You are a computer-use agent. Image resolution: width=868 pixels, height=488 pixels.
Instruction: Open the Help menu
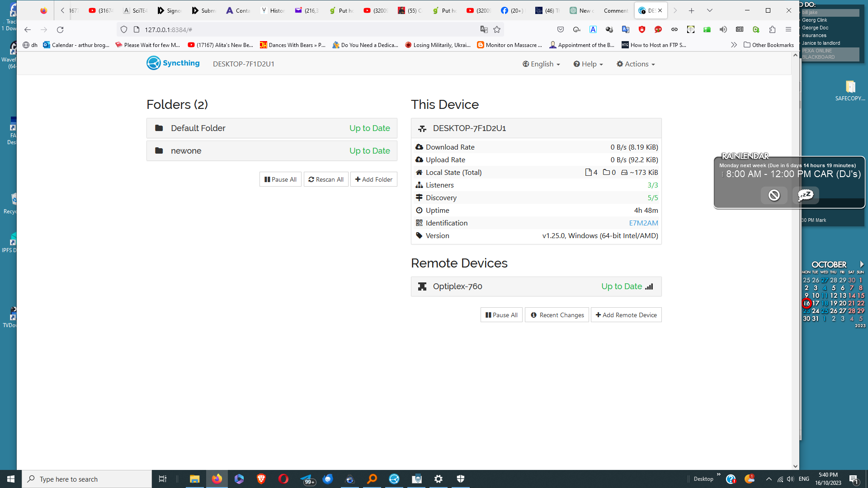588,64
